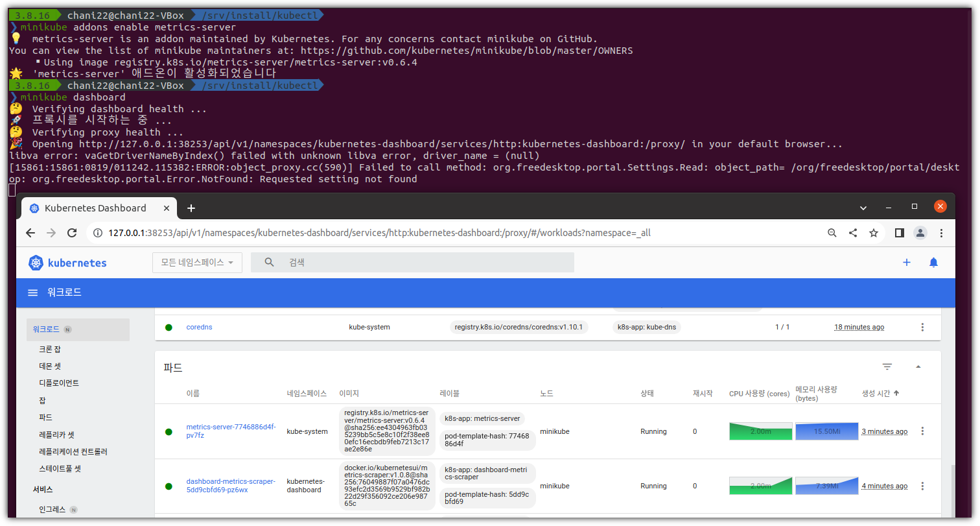The image size is (980, 526).
Task: Open the dashboard-metrics-scraper-5dd9cbfd69-pz6wx pod
Action: point(231,486)
